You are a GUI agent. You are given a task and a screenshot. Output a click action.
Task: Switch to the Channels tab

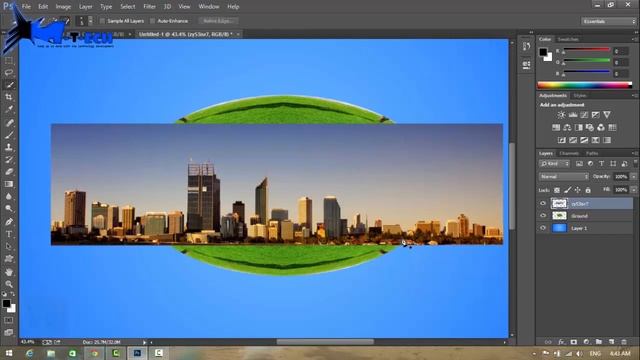click(x=569, y=153)
